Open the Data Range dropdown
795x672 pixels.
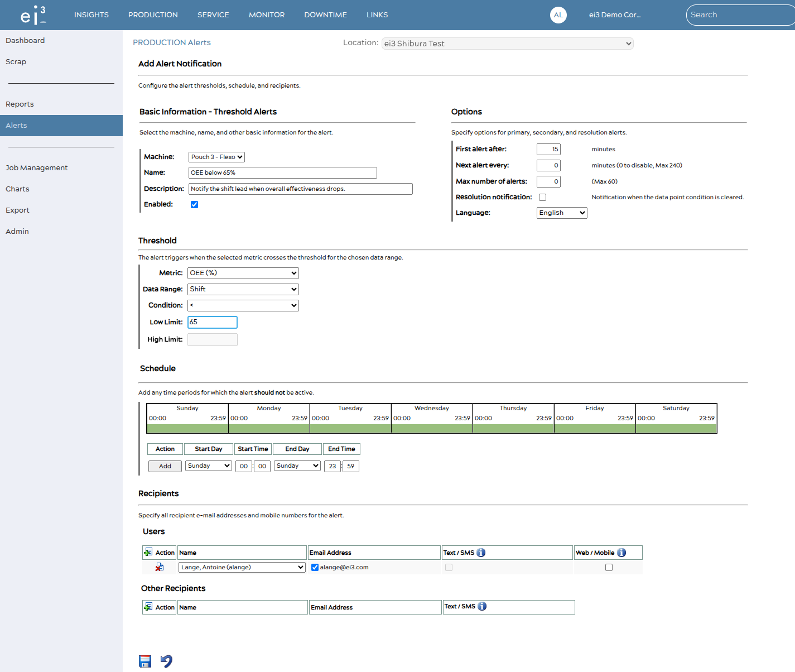coord(243,289)
